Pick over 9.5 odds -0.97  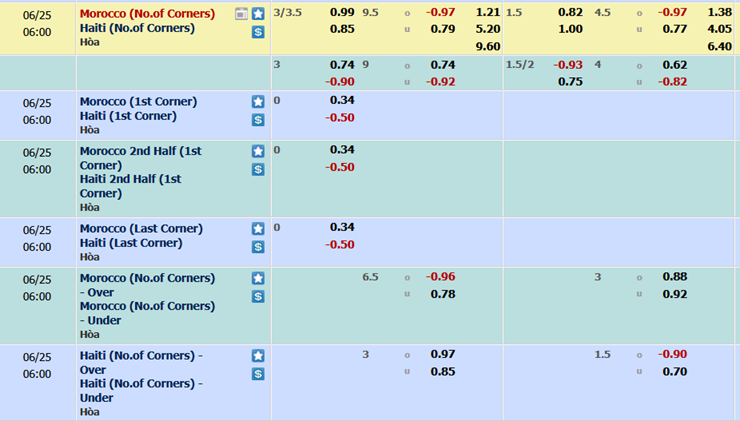click(x=440, y=12)
